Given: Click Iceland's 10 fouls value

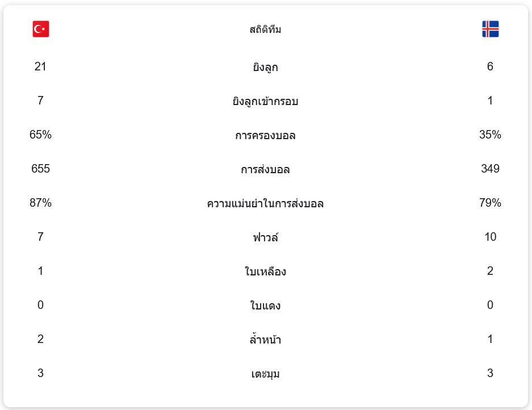Looking at the screenshot, I should click(490, 237).
